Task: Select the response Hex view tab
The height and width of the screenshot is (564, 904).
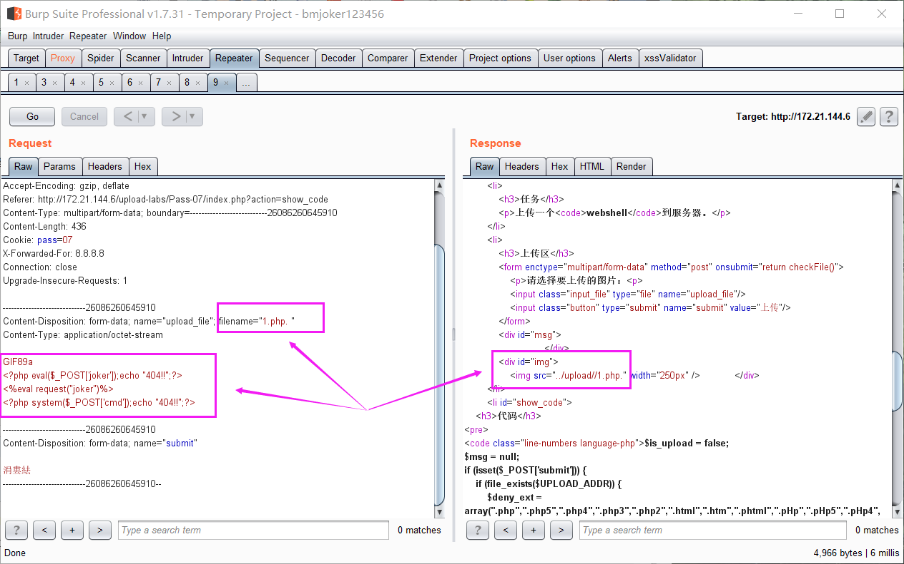Action: (559, 167)
